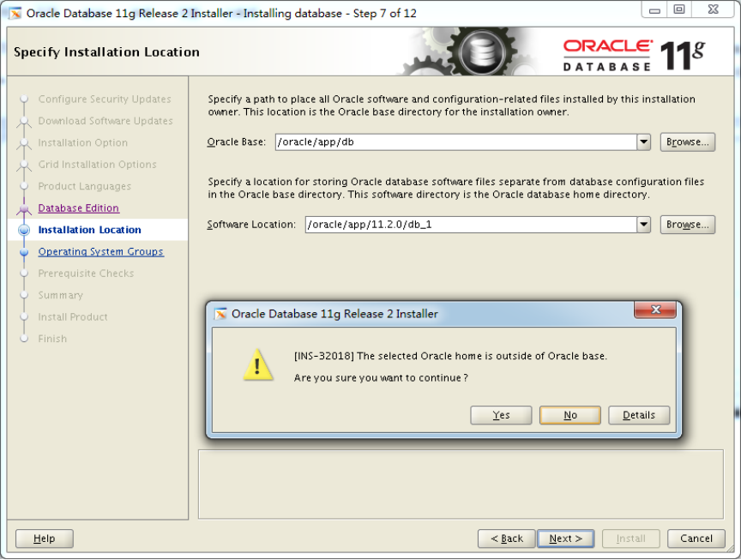The width and height of the screenshot is (741, 560).
Task: Click the Configure Security Updates step
Action: tap(105, 99)
